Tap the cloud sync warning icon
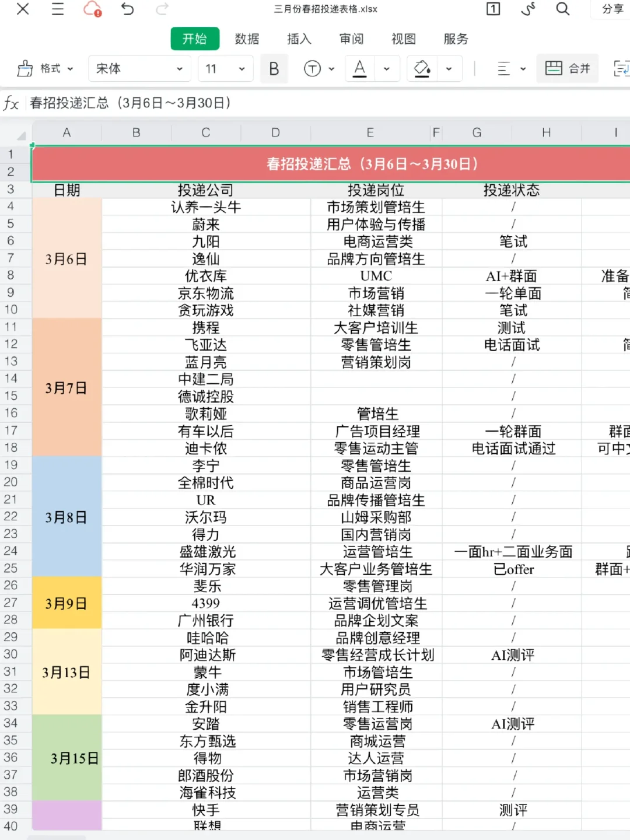The height and width of the screenshot is (840, 630). [x=93, y=9]
